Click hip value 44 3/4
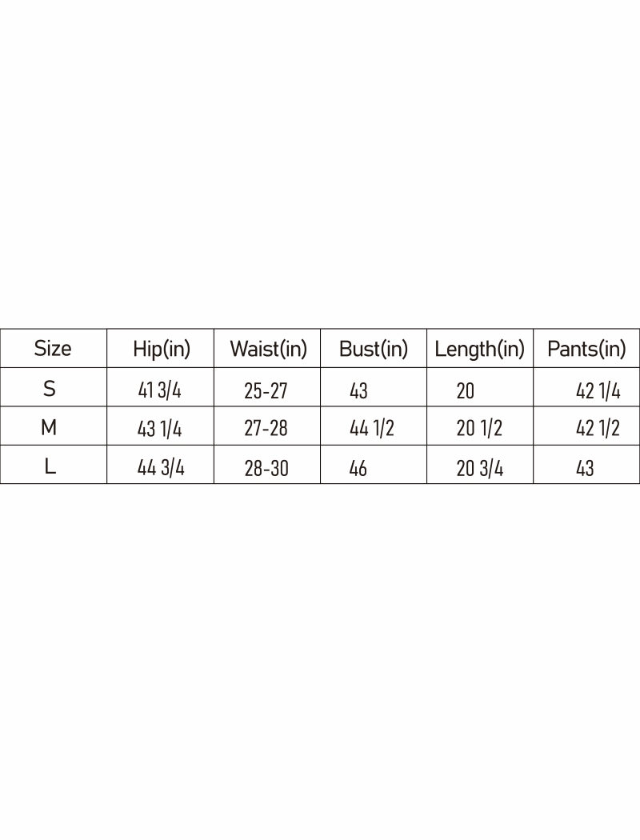640x840 pixels. [161, 468]
